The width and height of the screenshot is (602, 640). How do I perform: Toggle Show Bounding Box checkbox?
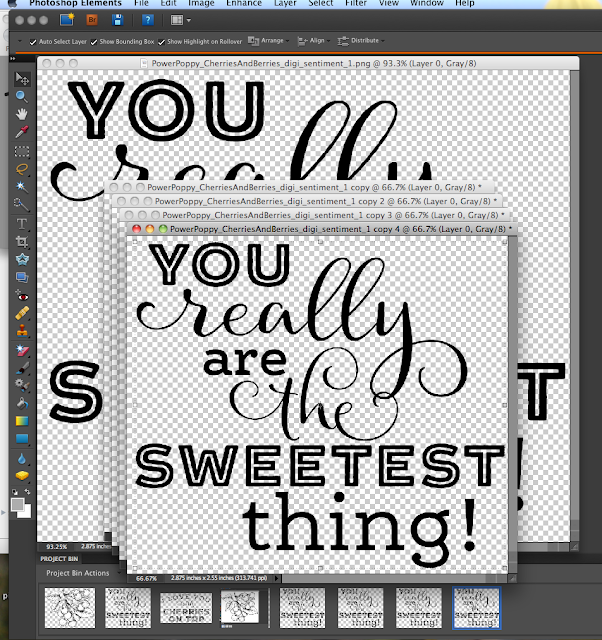[x=94, y=42]
